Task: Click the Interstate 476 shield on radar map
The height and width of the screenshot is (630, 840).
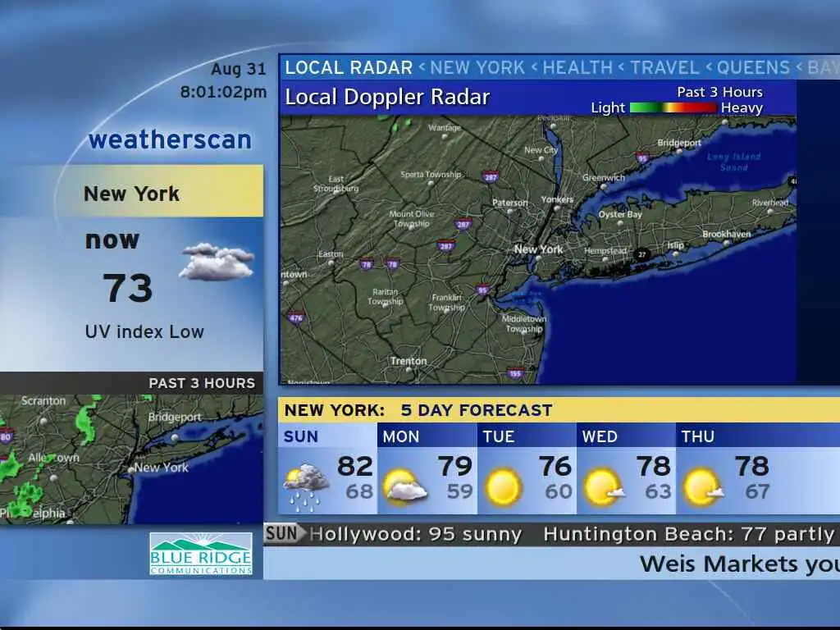Action: [296, 317]
